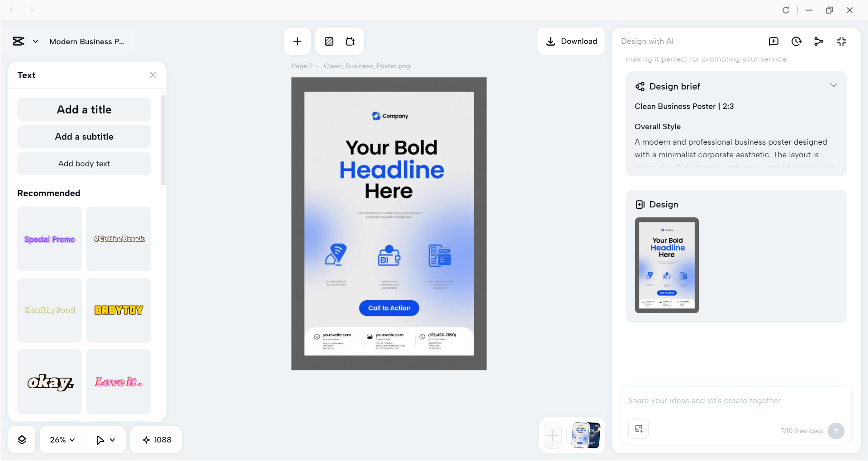Image resolution: width=868 pixels, height=461 pixels.
Task: Collapse the Design brief section
Action: 834,85
